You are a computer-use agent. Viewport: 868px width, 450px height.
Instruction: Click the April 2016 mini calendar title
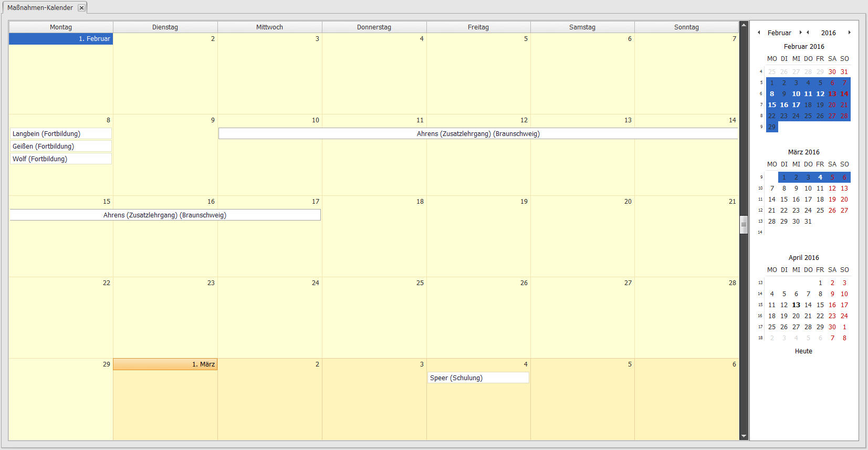click(x=804, y=258)
